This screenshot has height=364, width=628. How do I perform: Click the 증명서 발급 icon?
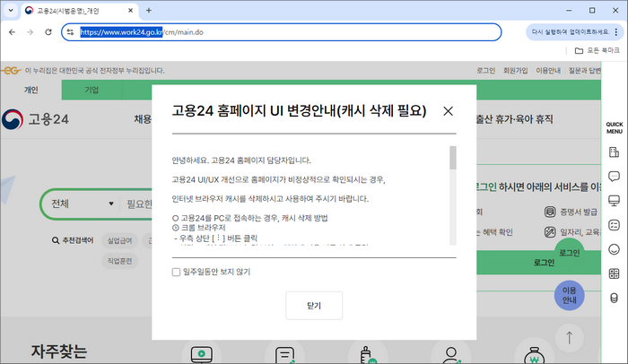pos(550,212)
